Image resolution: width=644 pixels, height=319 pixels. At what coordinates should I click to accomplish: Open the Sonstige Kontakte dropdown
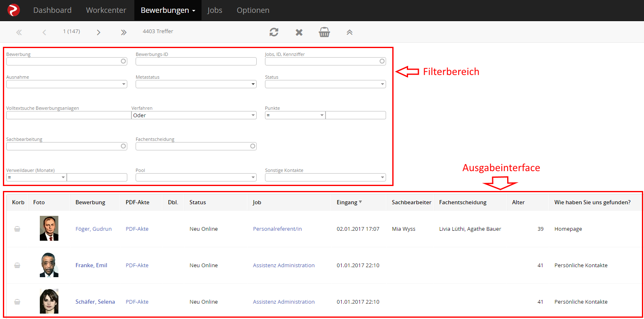[x=326, y=177]
